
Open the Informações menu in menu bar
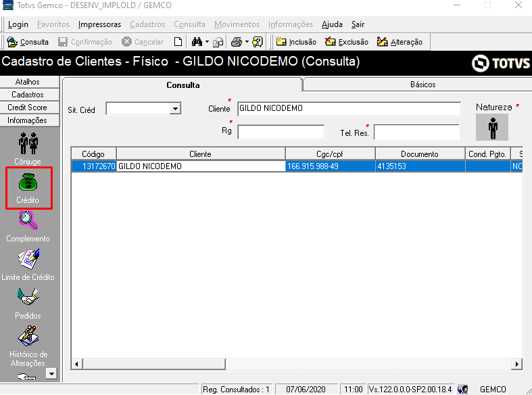point(291,24)
